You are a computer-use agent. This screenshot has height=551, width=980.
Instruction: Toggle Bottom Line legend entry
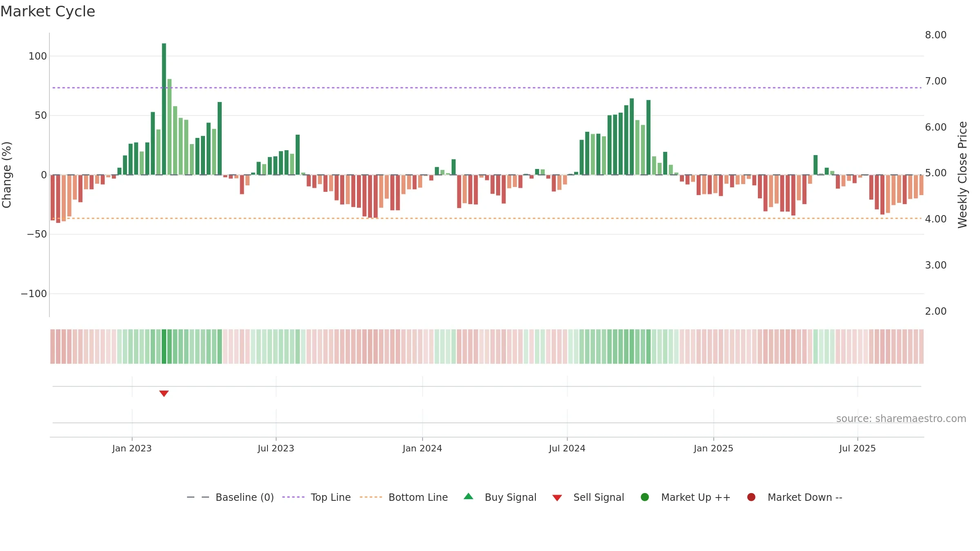coord(404,497)
